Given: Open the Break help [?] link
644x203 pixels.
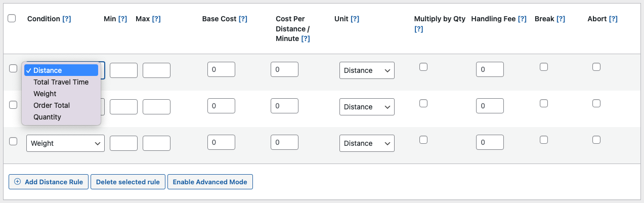Looking at the screenshot, I should point(561,19).
